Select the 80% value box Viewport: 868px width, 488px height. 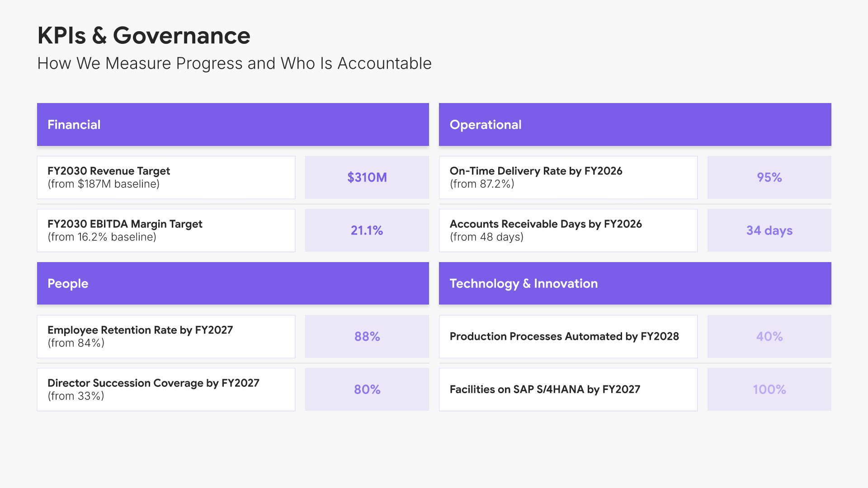coord(367,389)
